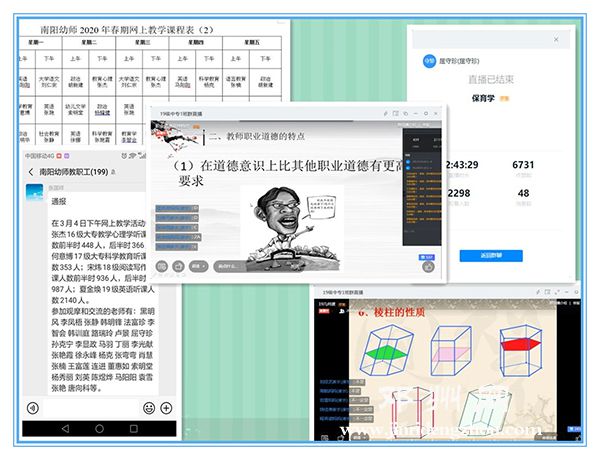The width and height of the screenshot is (600, 460).
Task: Click the 保育学 live title
Action: (x=483, y=98)
